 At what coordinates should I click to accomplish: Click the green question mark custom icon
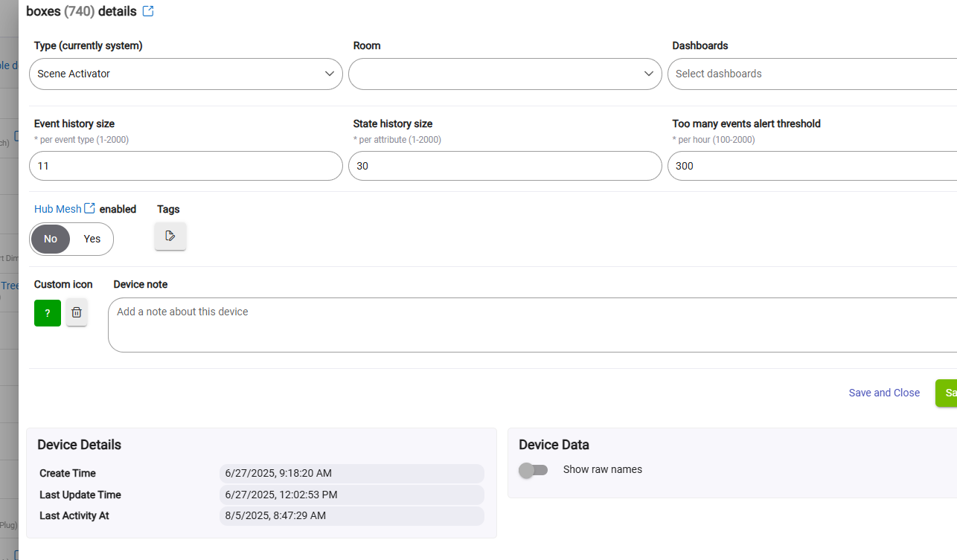[48, 313]
